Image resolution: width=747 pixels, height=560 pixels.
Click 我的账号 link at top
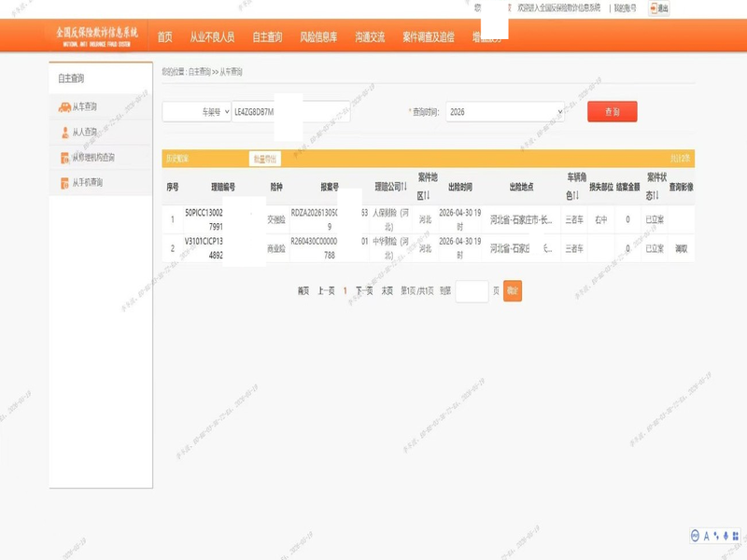tap(625, 8)
